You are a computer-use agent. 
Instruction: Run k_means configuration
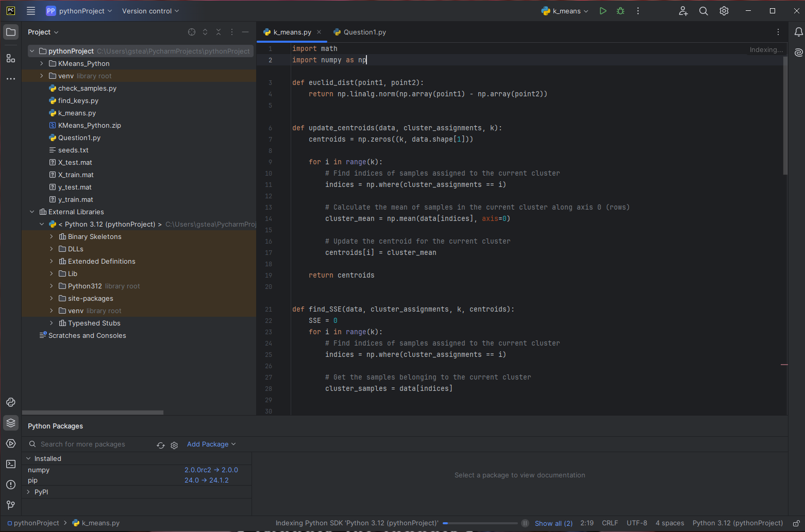(603, 11)
